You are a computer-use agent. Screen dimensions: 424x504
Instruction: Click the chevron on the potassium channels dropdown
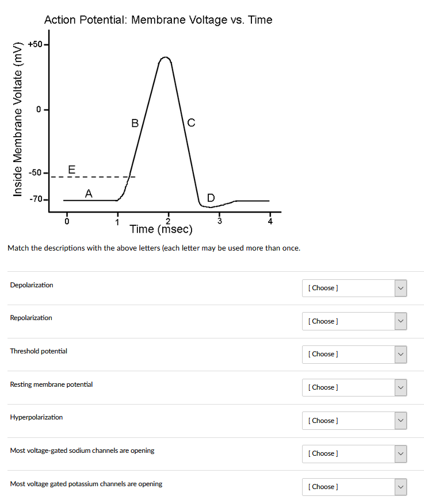pyautogui.click(x=400, y=487)
